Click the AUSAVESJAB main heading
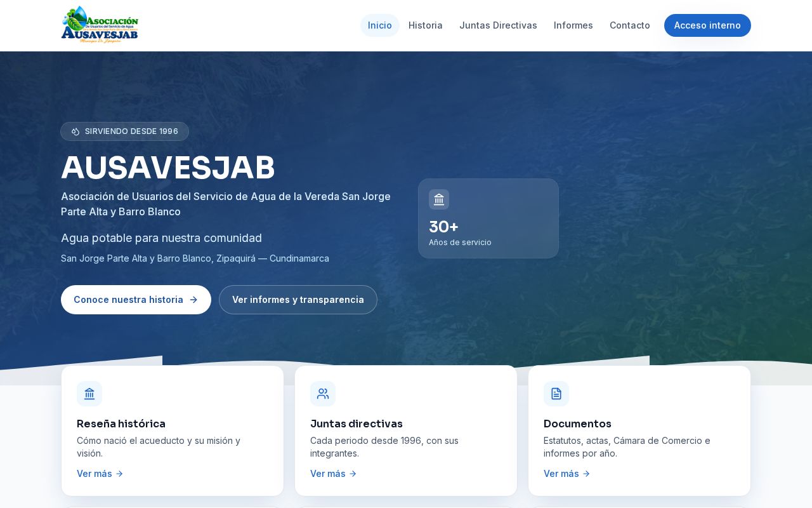 click(168, 168)
